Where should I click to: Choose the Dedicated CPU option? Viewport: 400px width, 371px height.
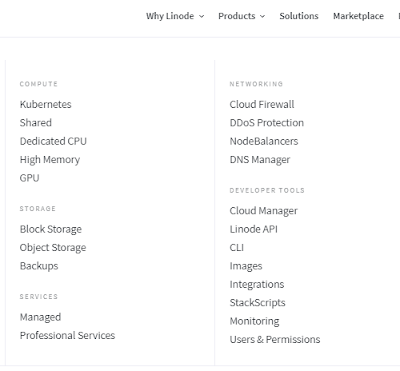click(x=53, y=141)
